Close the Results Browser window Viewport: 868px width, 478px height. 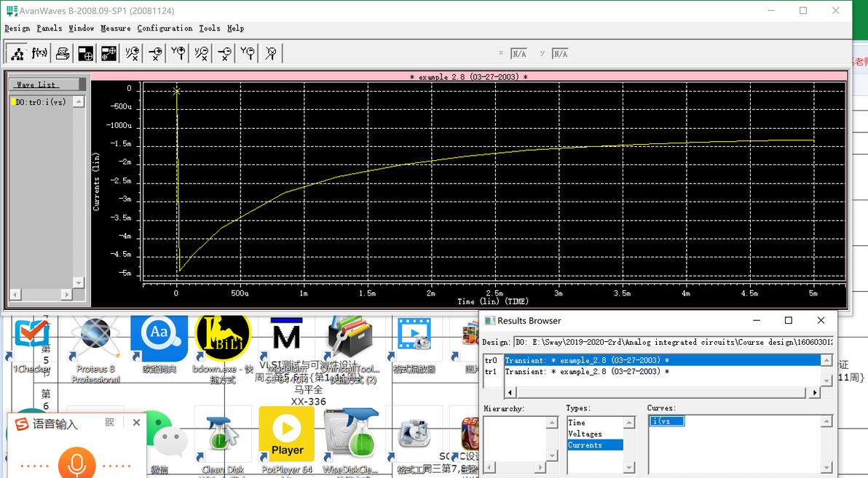click(821, 320)
